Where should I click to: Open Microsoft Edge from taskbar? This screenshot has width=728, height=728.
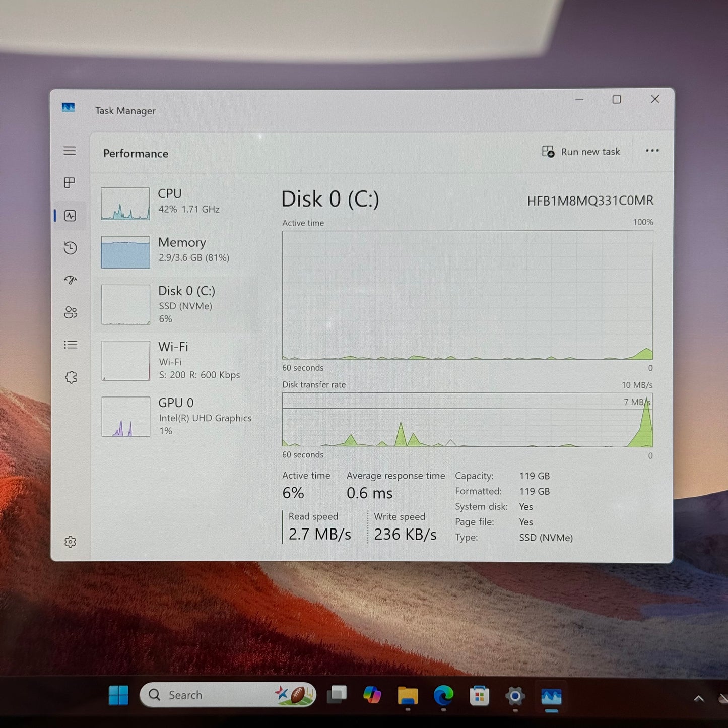pos(443,696)
